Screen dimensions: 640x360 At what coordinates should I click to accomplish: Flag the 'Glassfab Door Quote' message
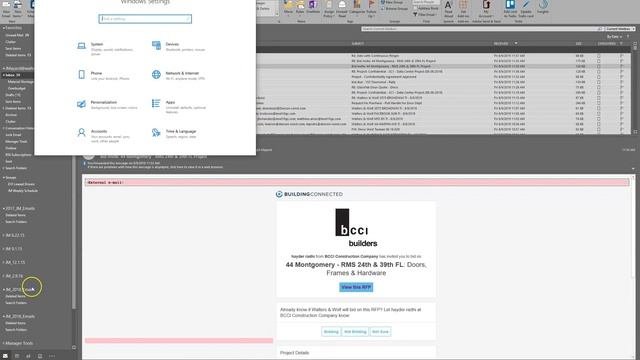point(622,87)
